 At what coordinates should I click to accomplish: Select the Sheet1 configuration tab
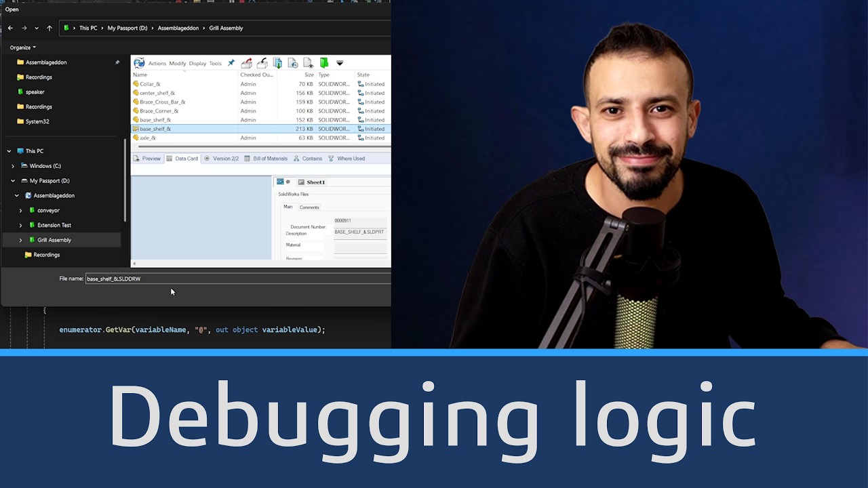[x=311, y=182]
